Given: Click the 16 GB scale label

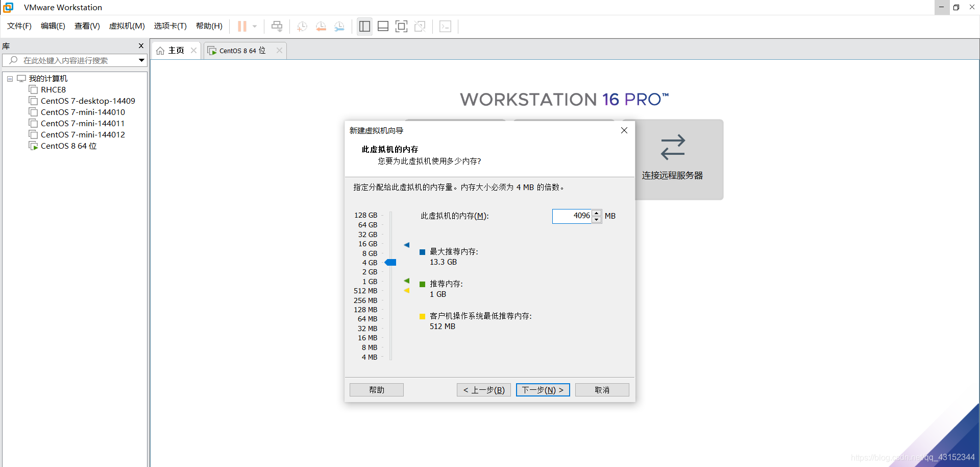Looking at the screenshot, I should [367, 244].
